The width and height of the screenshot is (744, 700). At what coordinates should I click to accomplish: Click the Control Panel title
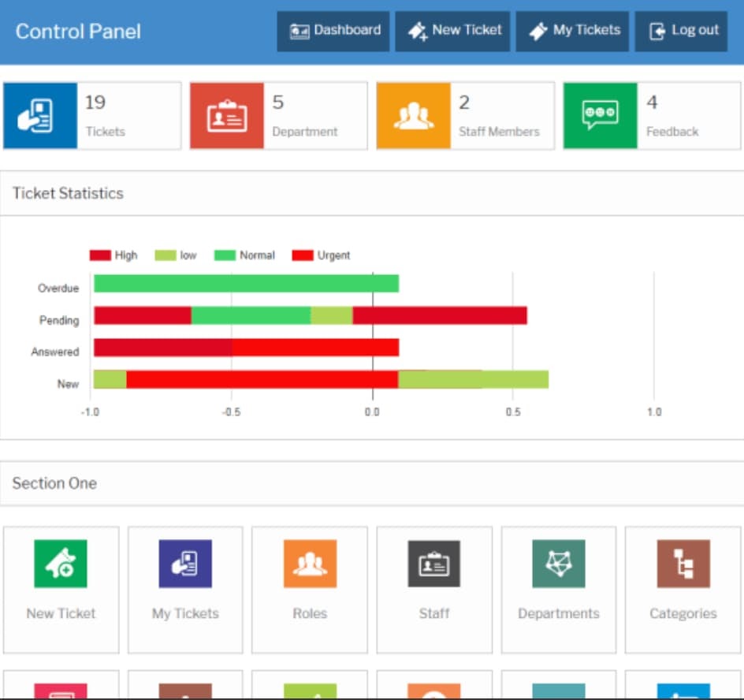click(x=78, y=32)
